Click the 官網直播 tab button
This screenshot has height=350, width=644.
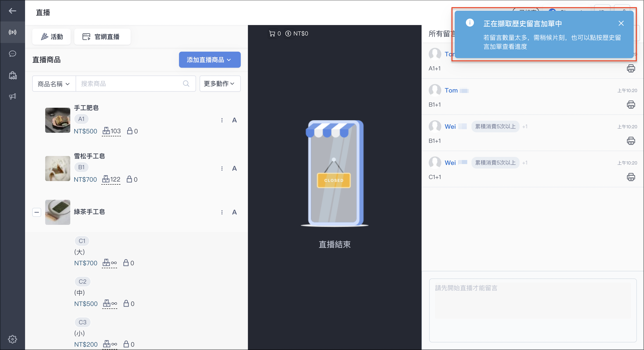click(x=102, y=37)
